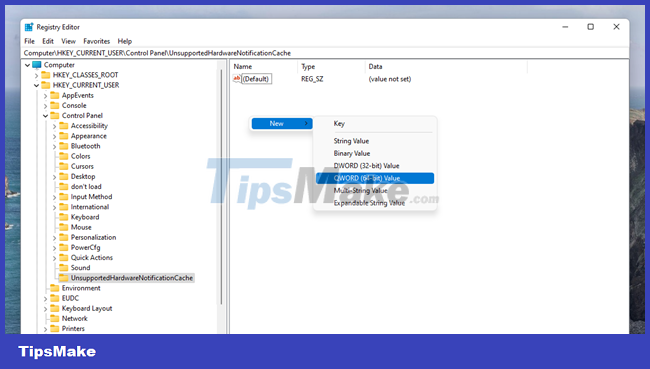Click the HKEY_CLASSES_ROOT folder icon
This screenshot has width=650, height=369.
(x=46, y=75)
